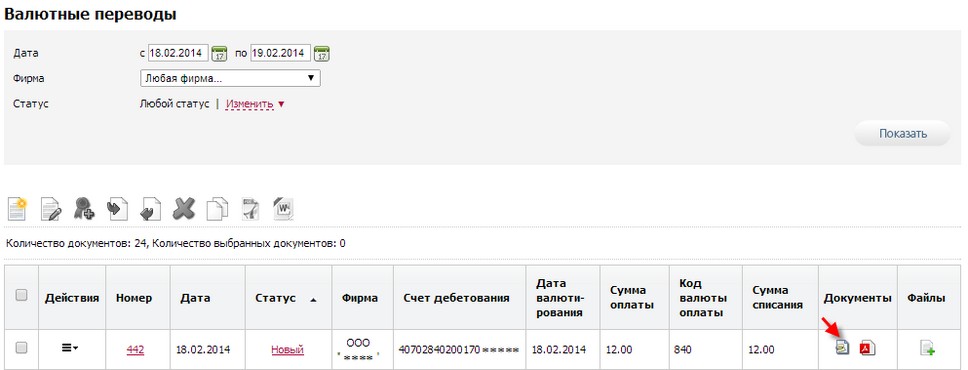The width and height of the screenshot is (968, 370).
Task: Click the Сумма оплаты column header
Action: (632, 298)
